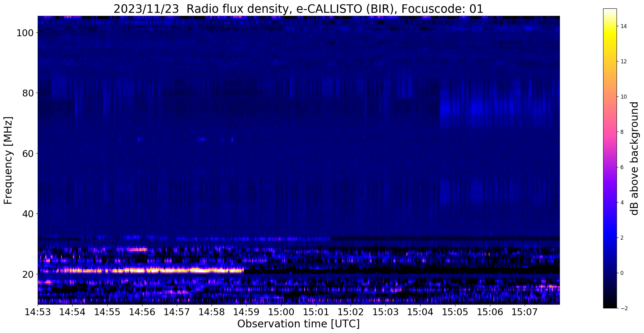Image resolution: width=644 pixels, height=333 pixels.
Task: Click the 60 MHz frequency tick label
Action: coord(28,154)
